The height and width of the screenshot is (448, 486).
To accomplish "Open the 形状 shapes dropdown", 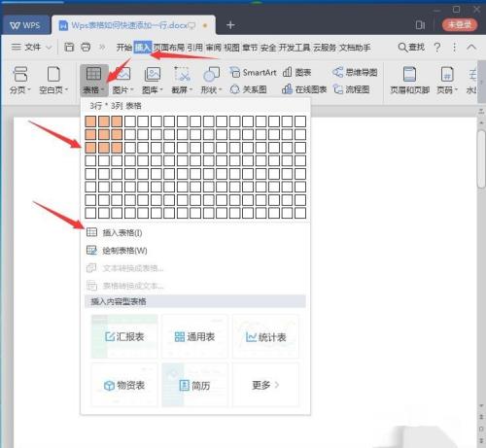I will [211, 80].
